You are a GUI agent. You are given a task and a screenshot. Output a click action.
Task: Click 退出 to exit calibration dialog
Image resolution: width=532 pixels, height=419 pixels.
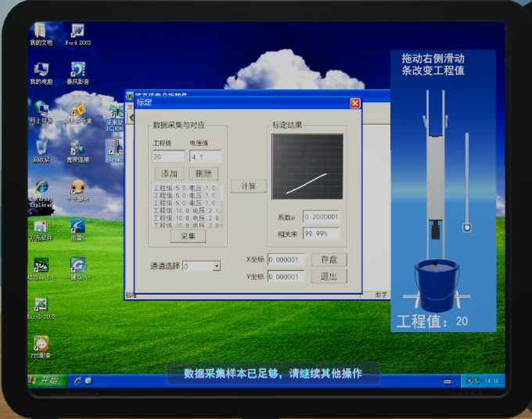coord(329,276)
